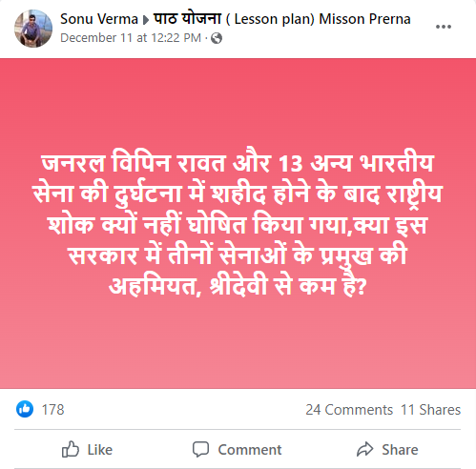Open the three-dots post options menu
Image resolution: width=476 pixels, height=469 pixels.
[x=444, y=27]
